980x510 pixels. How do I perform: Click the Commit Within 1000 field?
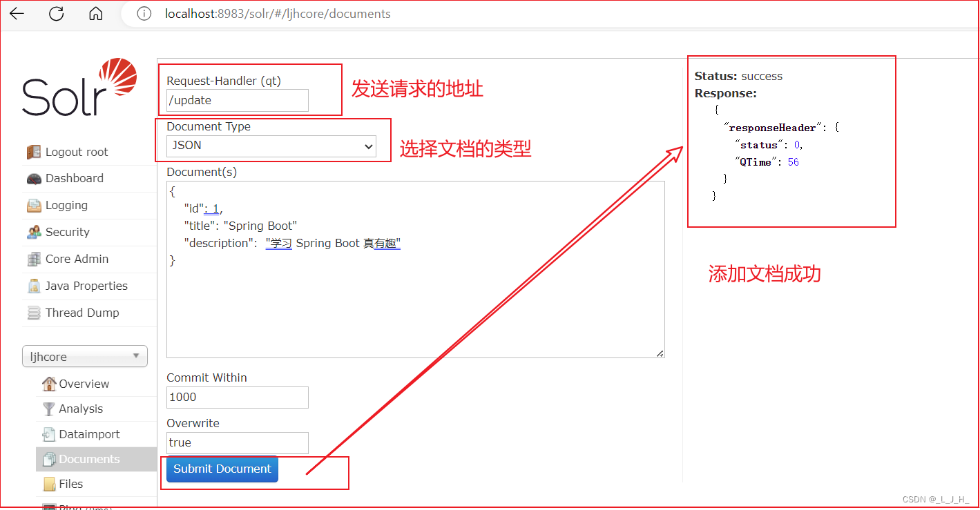[x=238, y=397]
